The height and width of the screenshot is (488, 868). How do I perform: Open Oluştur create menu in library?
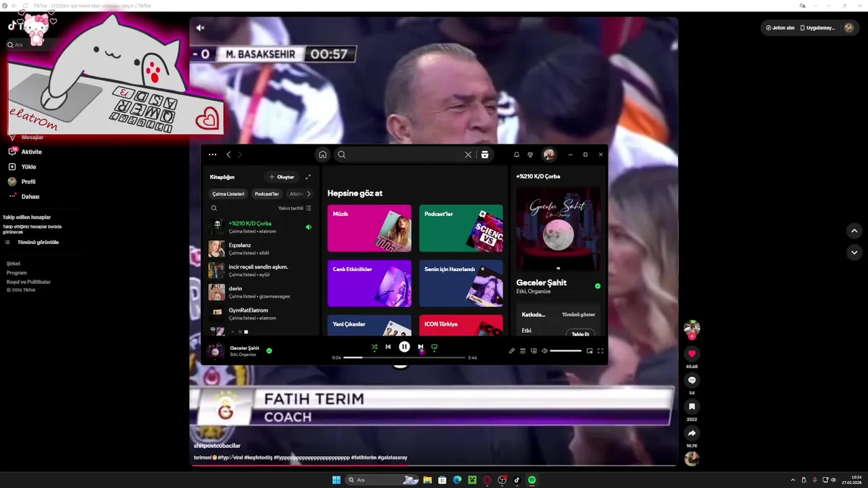pos(281,177)
